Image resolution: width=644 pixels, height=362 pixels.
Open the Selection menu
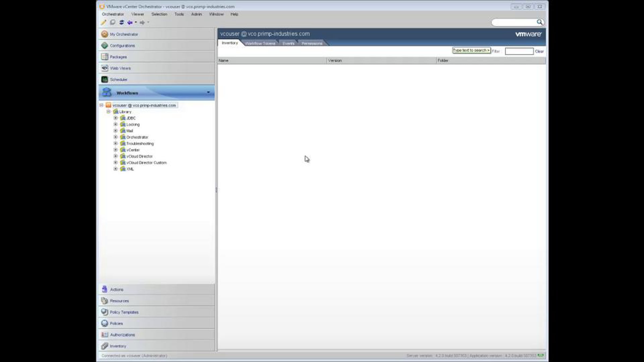click(159, 14)
